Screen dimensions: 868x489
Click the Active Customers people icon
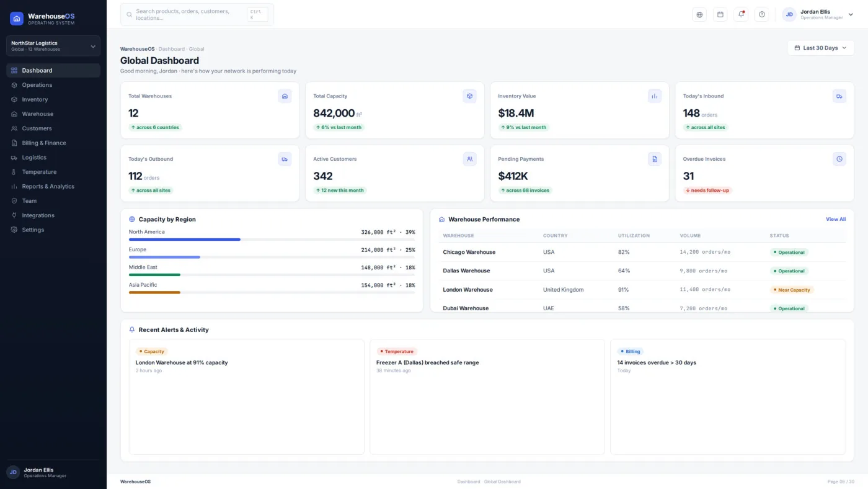coord(469,159)
